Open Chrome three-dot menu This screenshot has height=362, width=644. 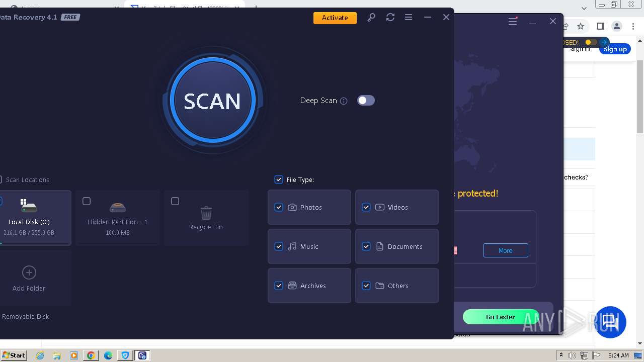point(633,26)
